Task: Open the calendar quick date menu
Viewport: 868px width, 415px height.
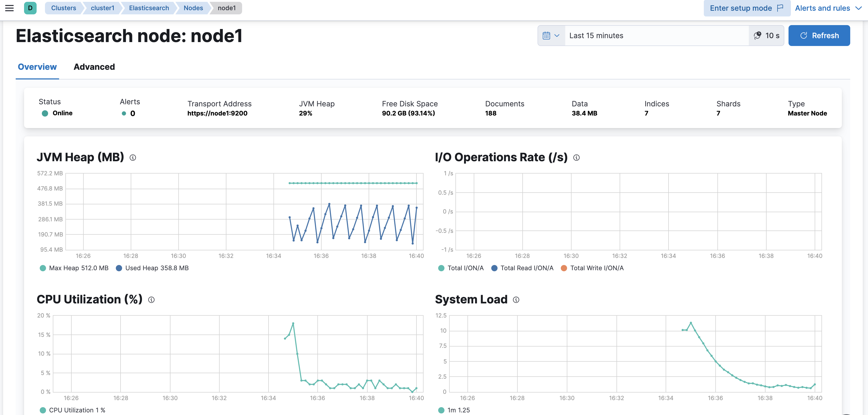Action: (x=551, y=35)
